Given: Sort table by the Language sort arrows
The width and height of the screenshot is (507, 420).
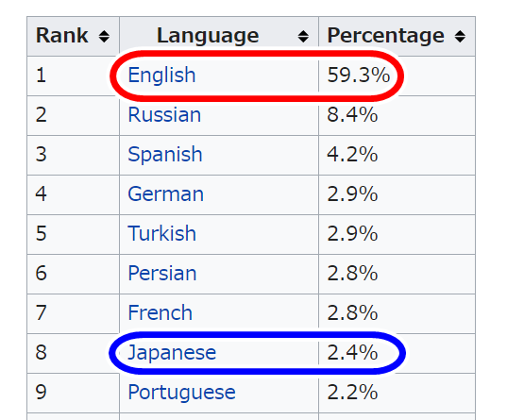Looking at the screenshot, I should (x=303, y=36).
